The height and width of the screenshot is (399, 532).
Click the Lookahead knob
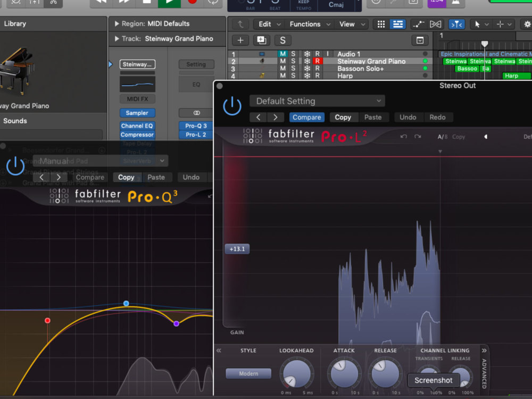[x=296, y=373]
